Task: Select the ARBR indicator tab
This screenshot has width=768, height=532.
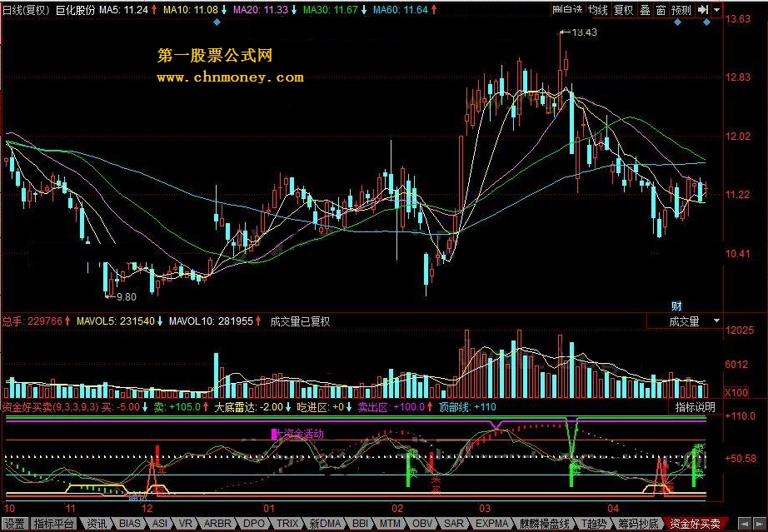Action: (217, 524)
